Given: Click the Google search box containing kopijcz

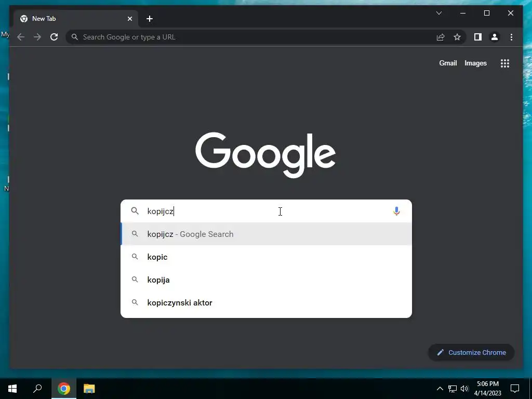Looking at the screenshot, I should coord(266,211).
